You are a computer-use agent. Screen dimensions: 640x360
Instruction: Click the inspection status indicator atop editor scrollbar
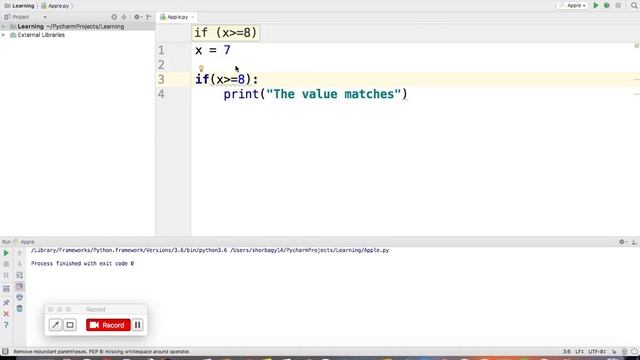point(636,46)
